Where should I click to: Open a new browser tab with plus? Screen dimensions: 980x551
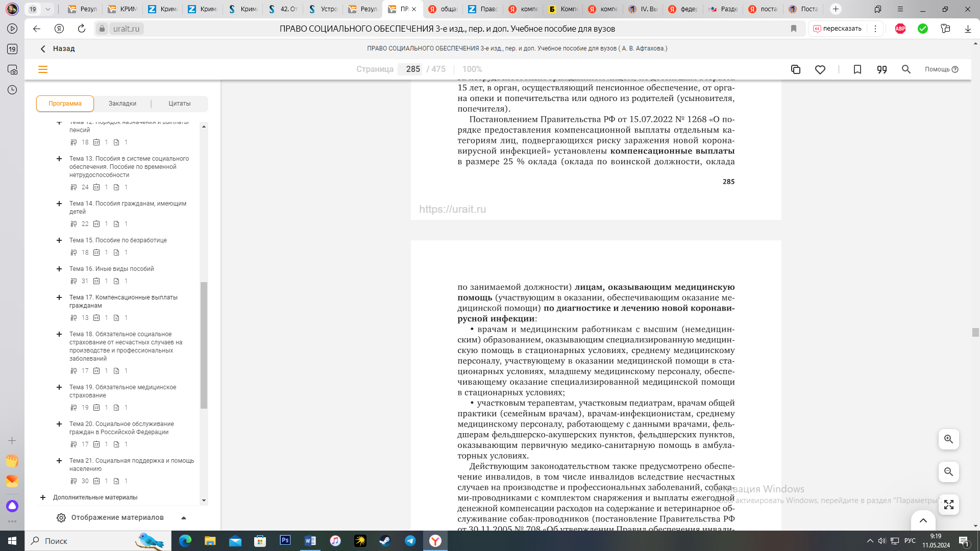pos(836,9)
